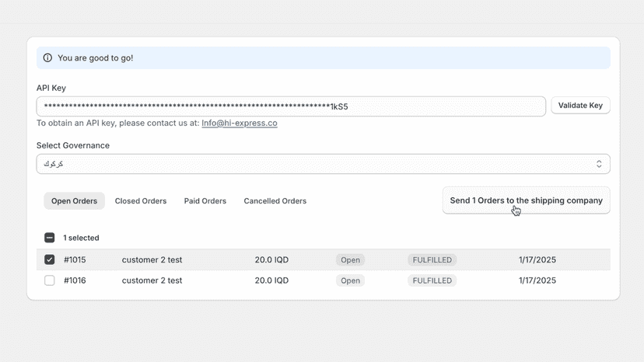
Task: Click the FULFILLED badge in the #1016 row
Action: pos(432,280)
